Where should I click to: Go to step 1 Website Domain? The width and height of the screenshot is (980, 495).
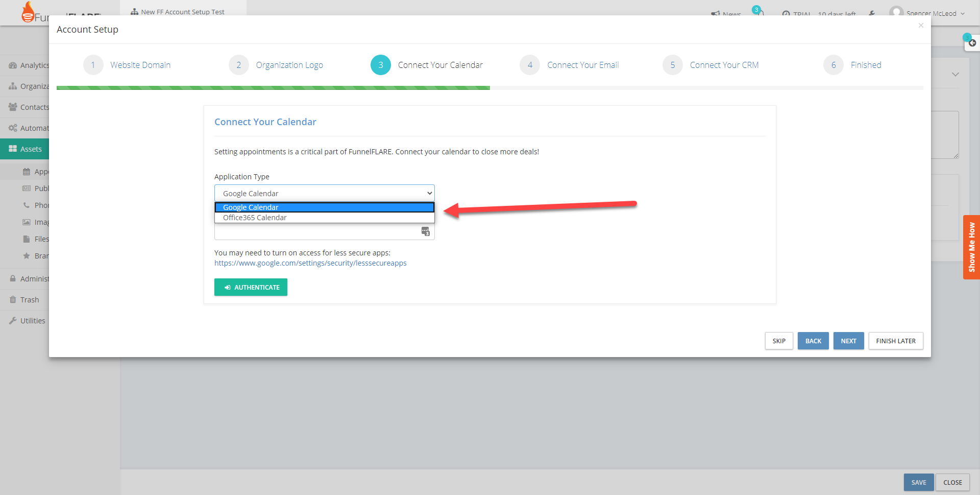127,65
